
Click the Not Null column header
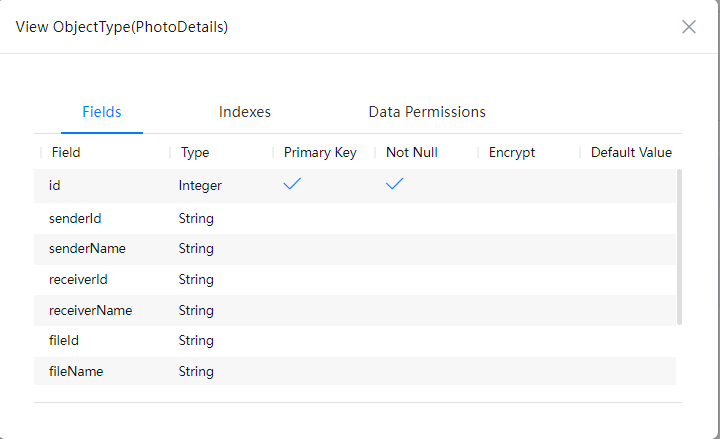coord(412,153)
